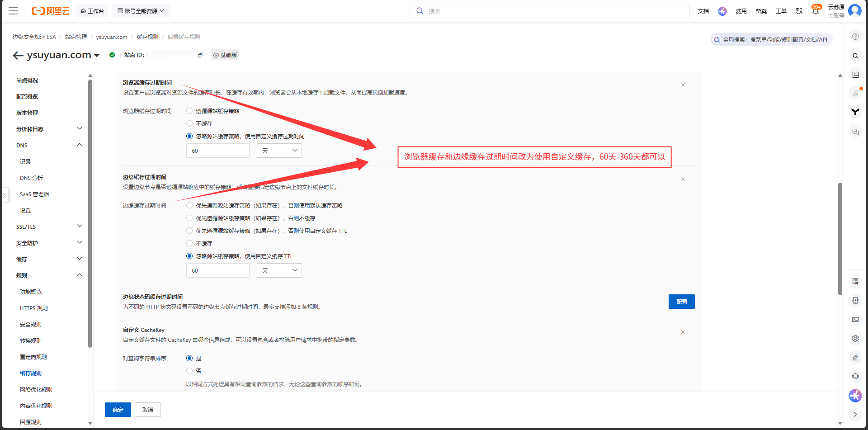Screen dimensions: 868x430
Task: Select browser cache 不缓存 option
Action: click(x=189, y=123)
